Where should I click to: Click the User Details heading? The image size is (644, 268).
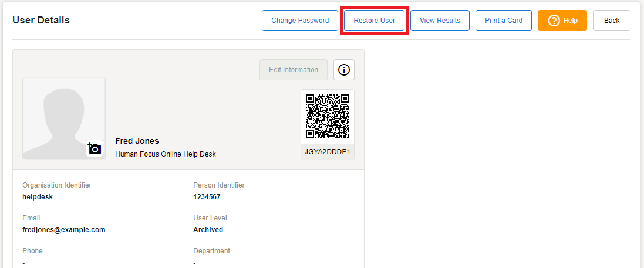[x=41, y=21]
